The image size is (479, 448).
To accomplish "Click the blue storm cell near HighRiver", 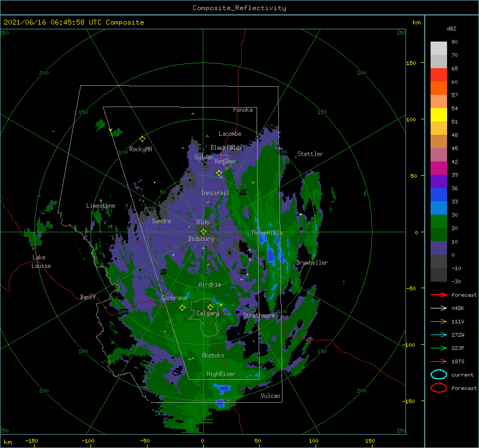I will point(222,388).
